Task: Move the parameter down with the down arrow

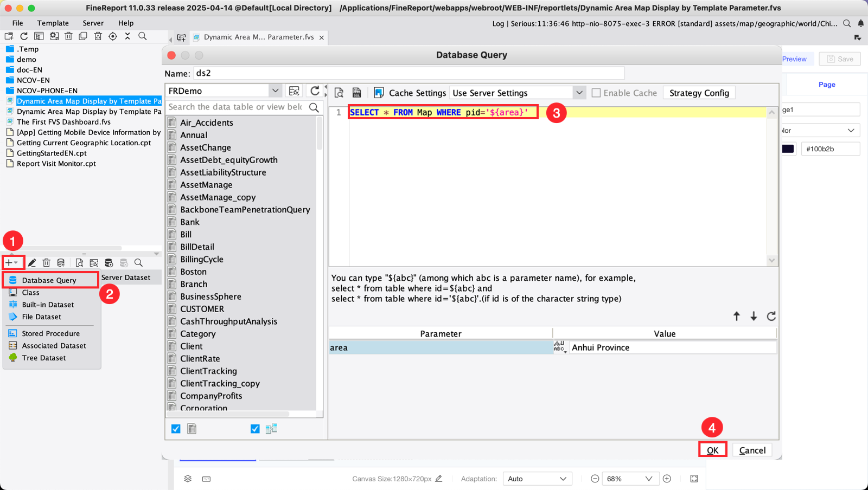Action: tap(754, 316)
